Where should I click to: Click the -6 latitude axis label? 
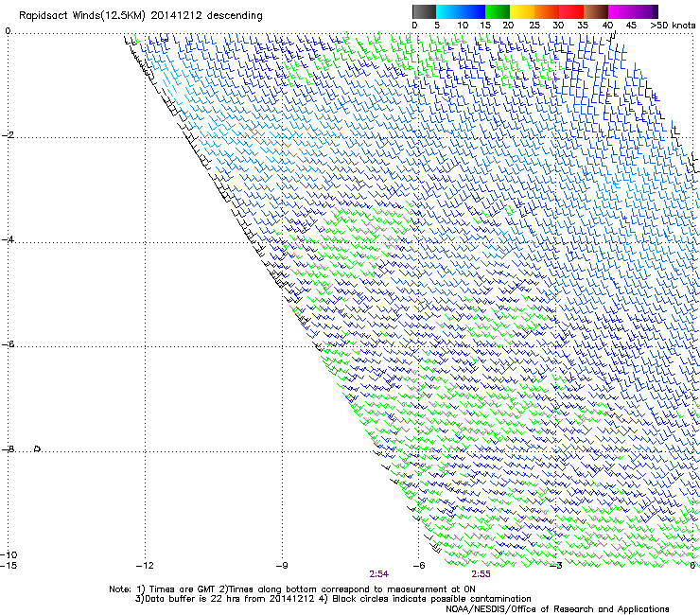8,344
